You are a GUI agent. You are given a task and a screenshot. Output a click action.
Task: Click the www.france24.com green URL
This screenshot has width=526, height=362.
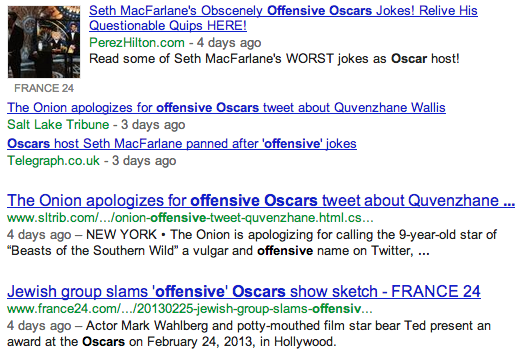(190, 309)
